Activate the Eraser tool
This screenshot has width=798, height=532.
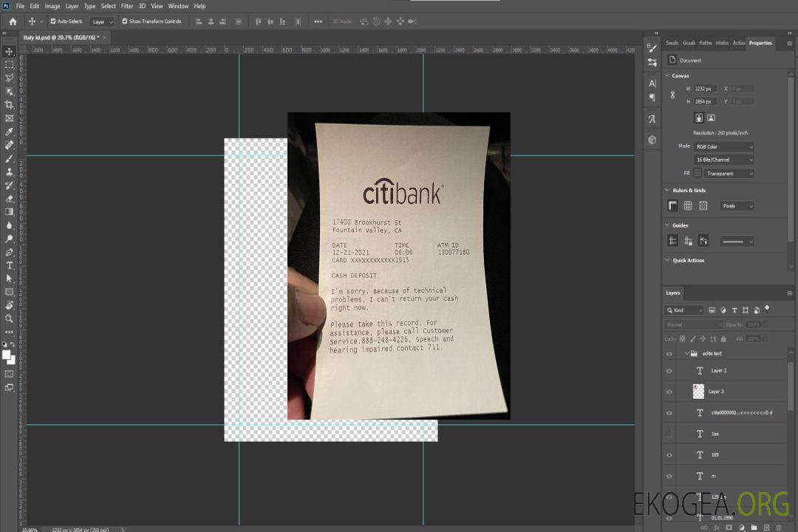9,198
